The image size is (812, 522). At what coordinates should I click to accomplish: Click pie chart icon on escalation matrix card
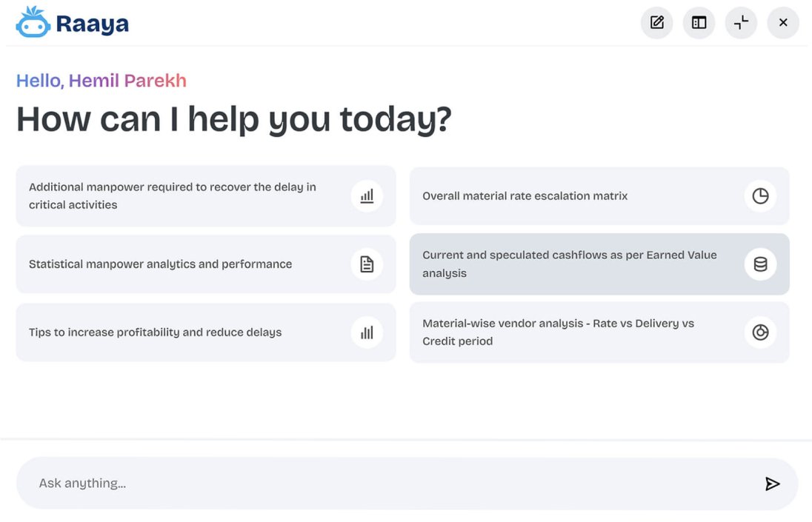click(x=760, y=196)
